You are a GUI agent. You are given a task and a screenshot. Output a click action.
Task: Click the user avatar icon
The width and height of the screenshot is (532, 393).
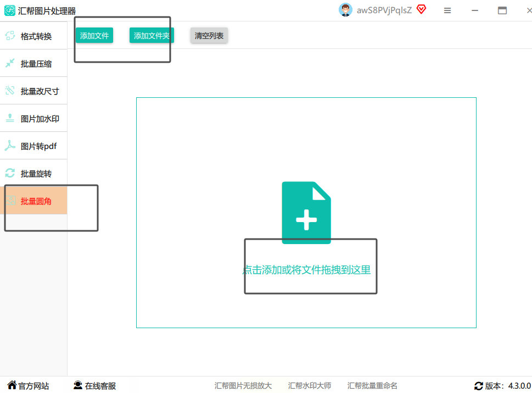tap(345, 10)
